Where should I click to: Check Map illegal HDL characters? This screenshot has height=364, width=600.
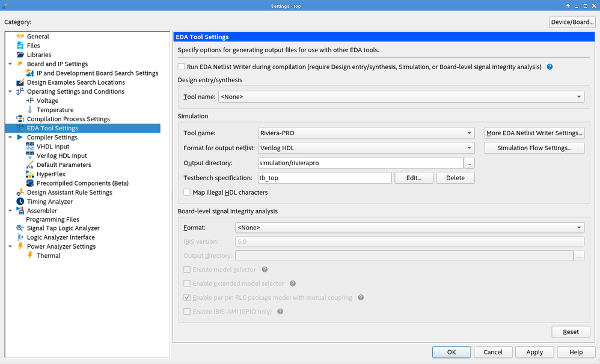tap(187, 192)
